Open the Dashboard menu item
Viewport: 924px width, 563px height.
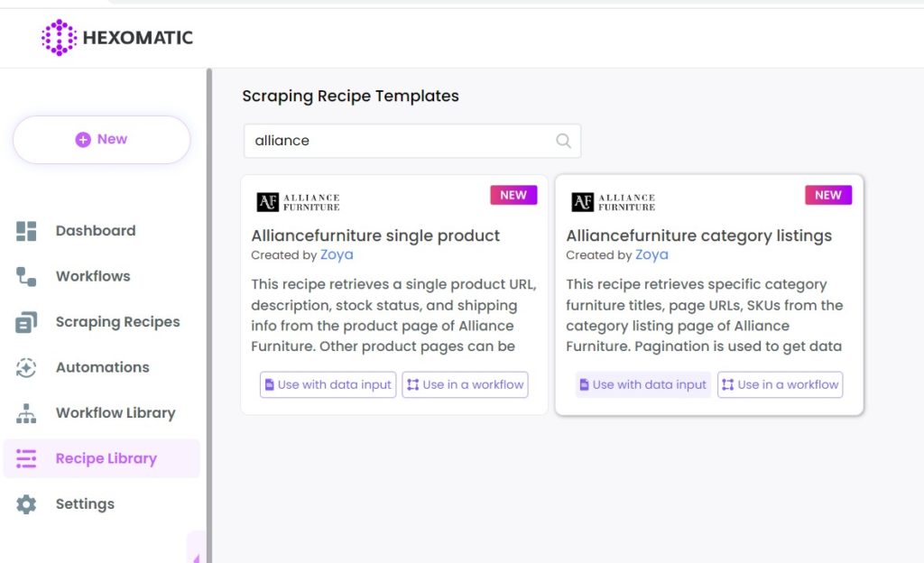[x=95, y=231]
